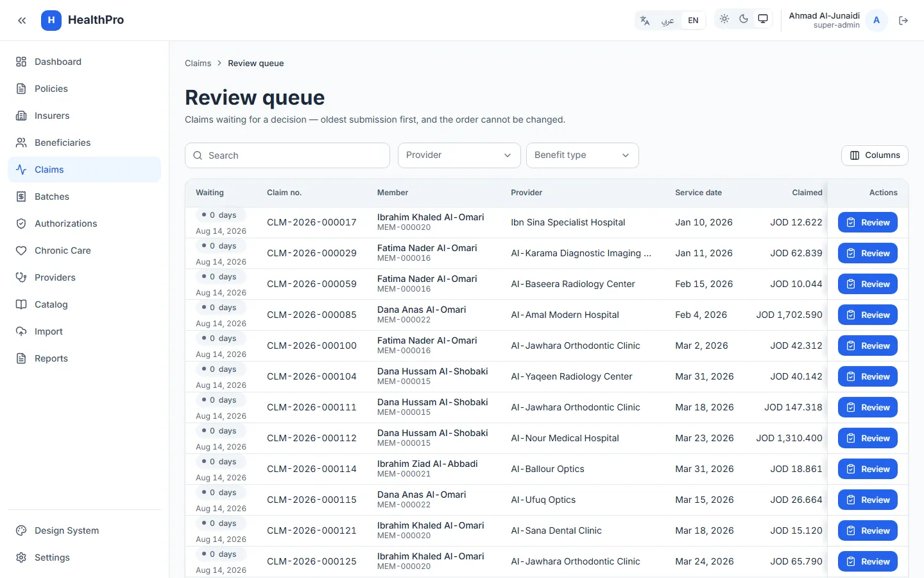Review claim CLM-2026-000085
924x578 pixels.
click(x=868, y=315)
